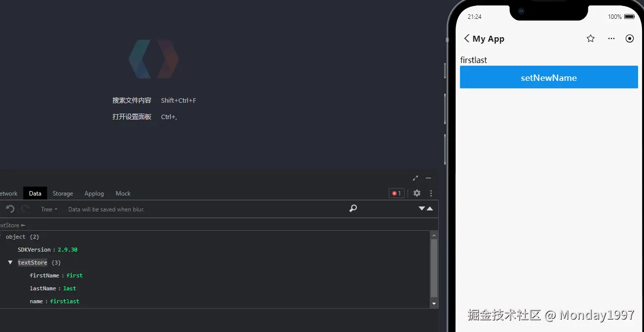644x332 pixels.
Task: Click the My App title in phone header
Action: [488, 39]
